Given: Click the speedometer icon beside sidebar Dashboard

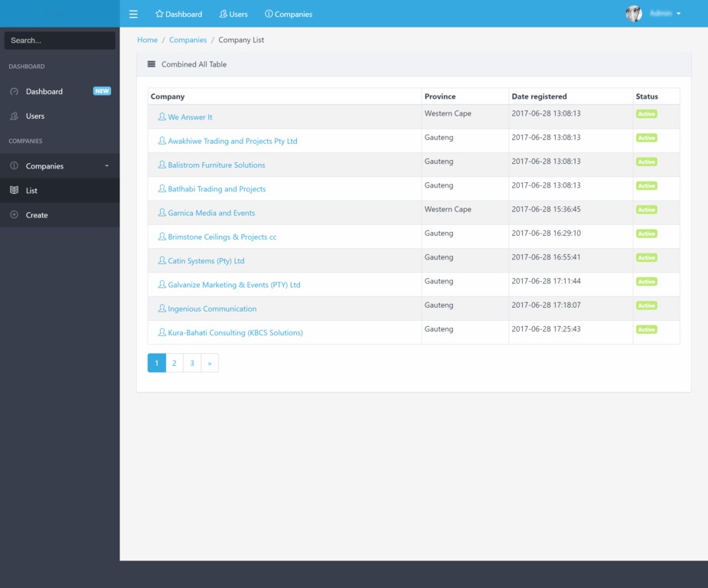Looking at the screenshot, I should coord(14,91).
